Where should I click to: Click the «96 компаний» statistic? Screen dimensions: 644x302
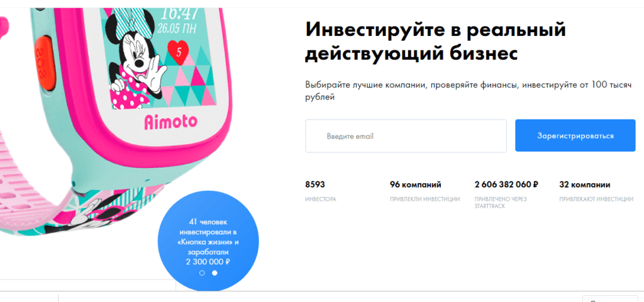pos(416,184)
